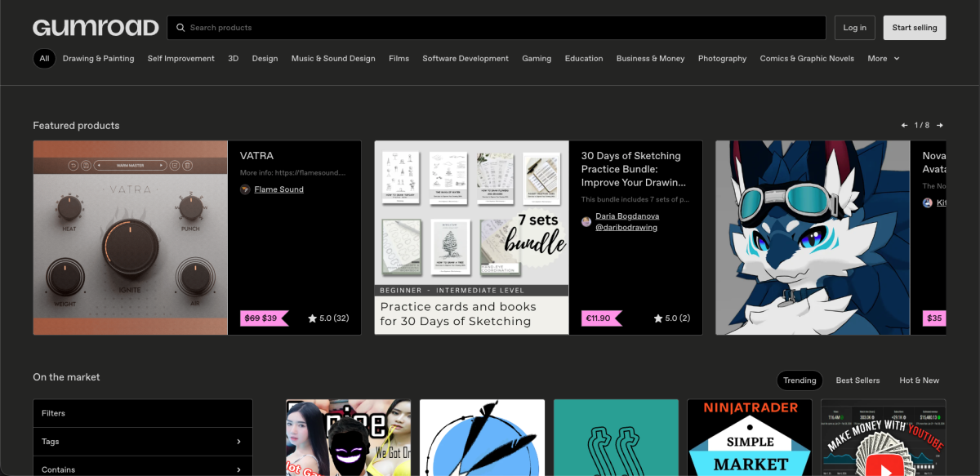Open Software Development category
Viewport: 980px width, 476px height.
click(x=465, y=59)
